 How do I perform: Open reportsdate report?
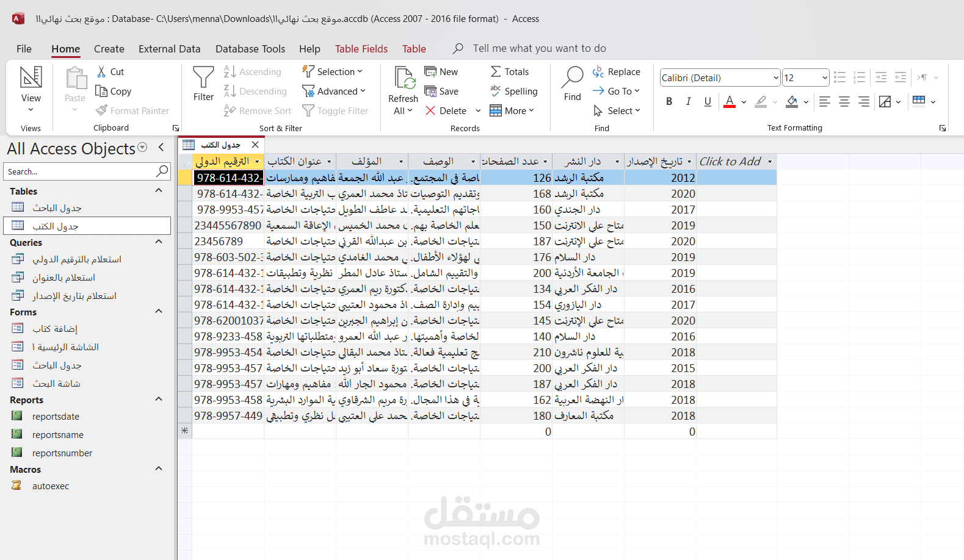[56, 417]
